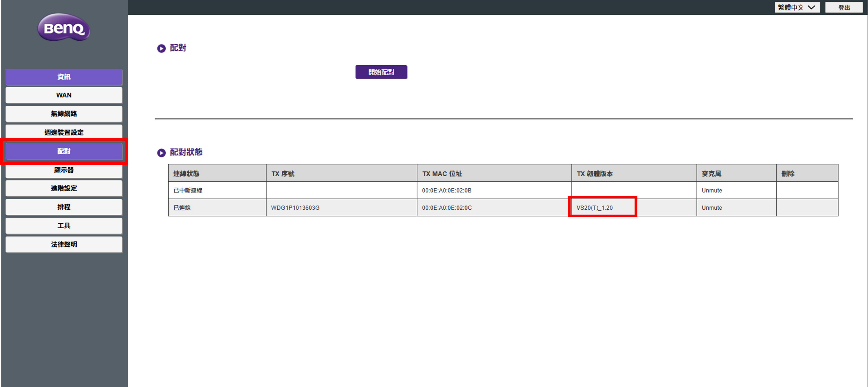Click the language dropdown chevron arrow
The height and width of the screenshot is (387, 868).
(811, 7)
